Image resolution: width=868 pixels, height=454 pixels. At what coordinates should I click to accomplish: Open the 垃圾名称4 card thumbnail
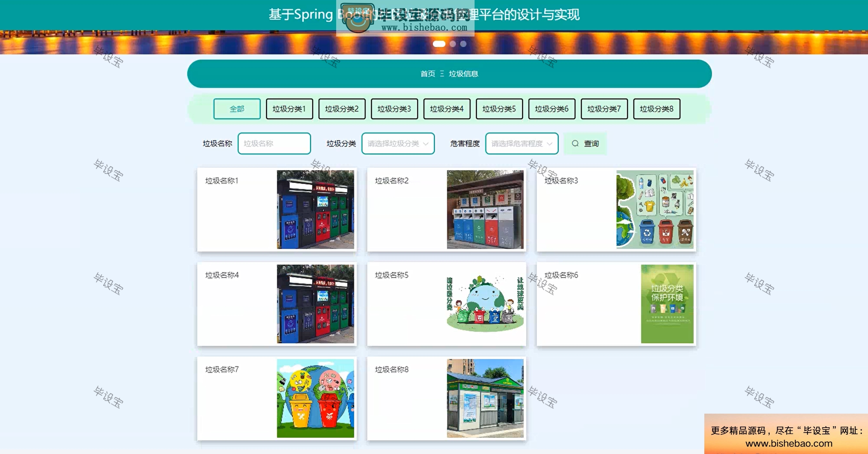click(315, 304)
